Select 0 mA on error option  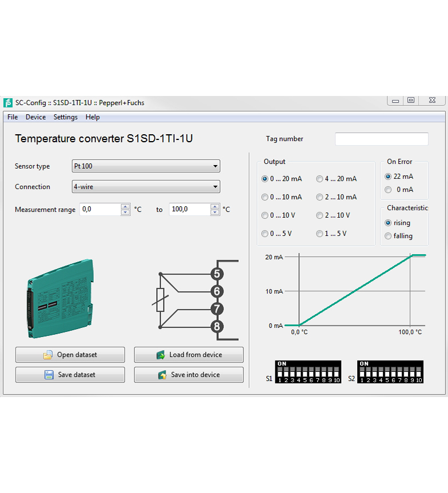389,190
